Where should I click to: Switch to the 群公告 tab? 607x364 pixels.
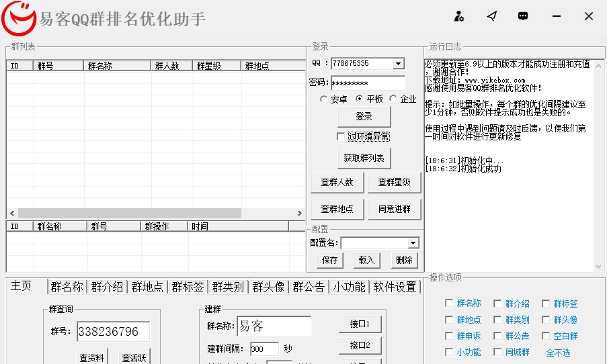[x=309, y=287]
